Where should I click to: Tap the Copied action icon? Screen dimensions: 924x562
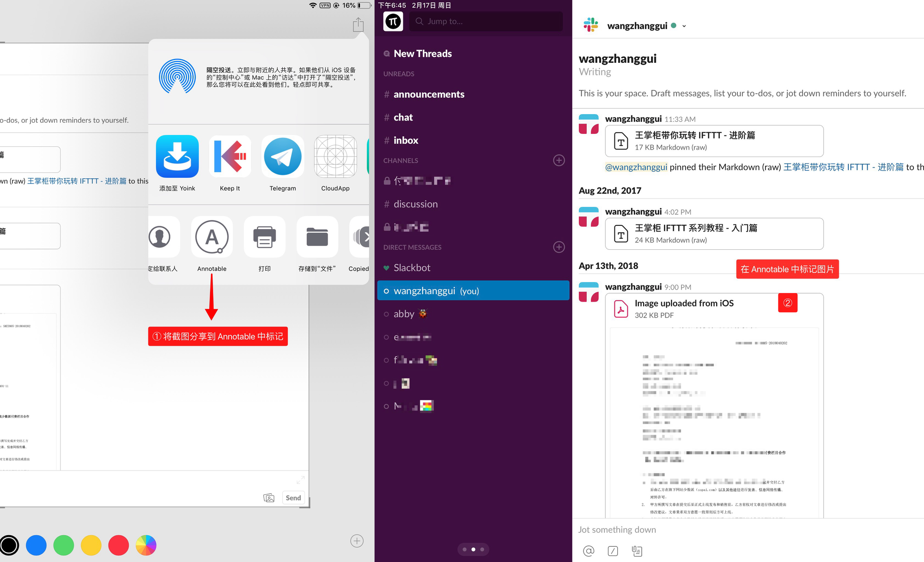(360, 237)
